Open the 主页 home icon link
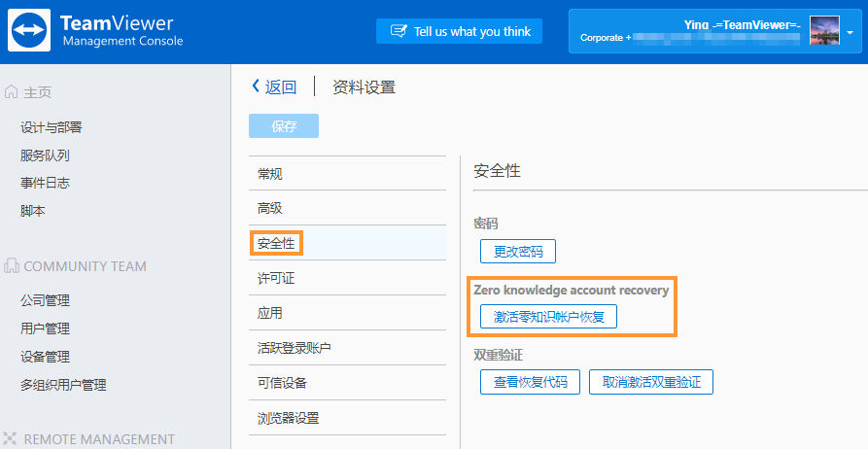Screen dimensions: 868x449 pos(11,92)
